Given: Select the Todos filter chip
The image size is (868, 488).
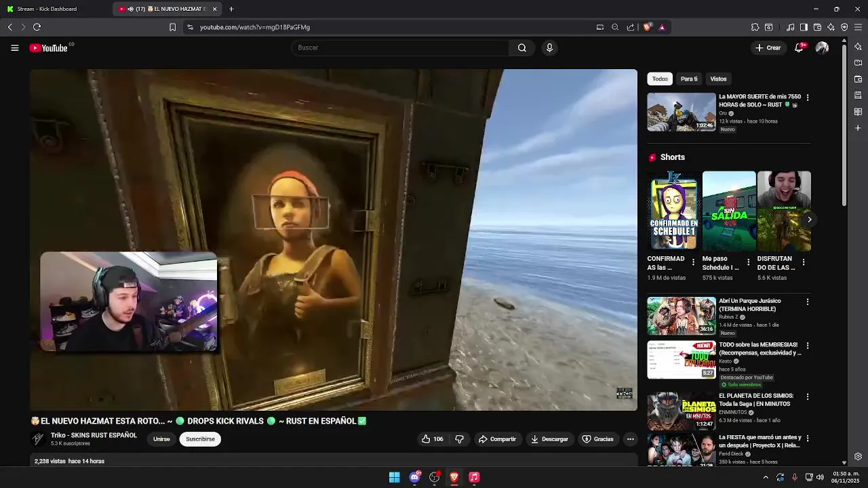Looking at the screenshot, I should 660,79.
